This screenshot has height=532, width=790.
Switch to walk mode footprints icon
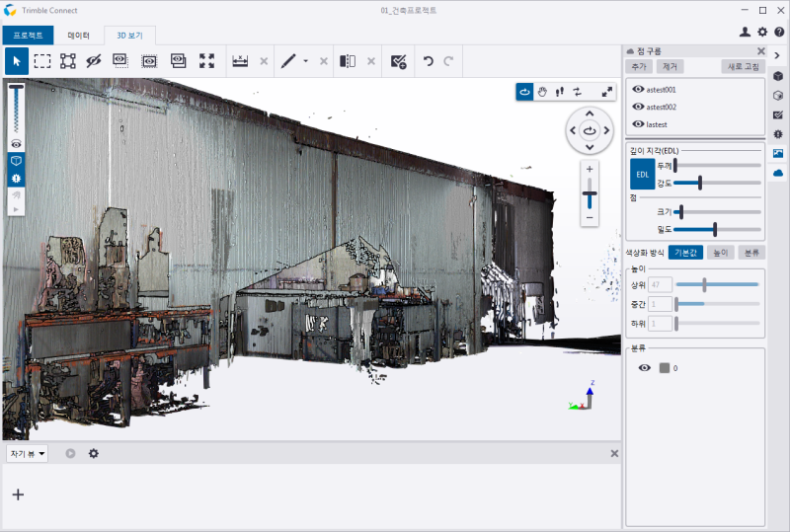point(559,92)
